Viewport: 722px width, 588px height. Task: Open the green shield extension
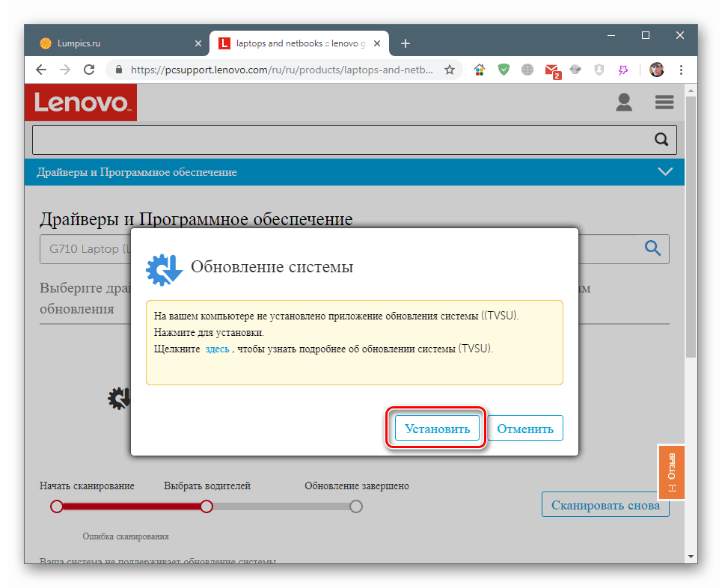(x=504, y=70)
